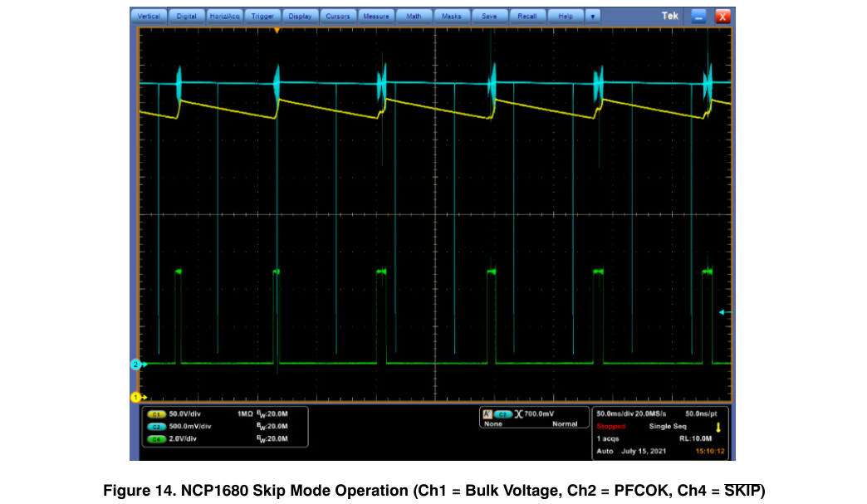This screenshot has width=867, height=504.
Task: Click the 50.0ms/div timebase readout
Action: coord(615,414)
